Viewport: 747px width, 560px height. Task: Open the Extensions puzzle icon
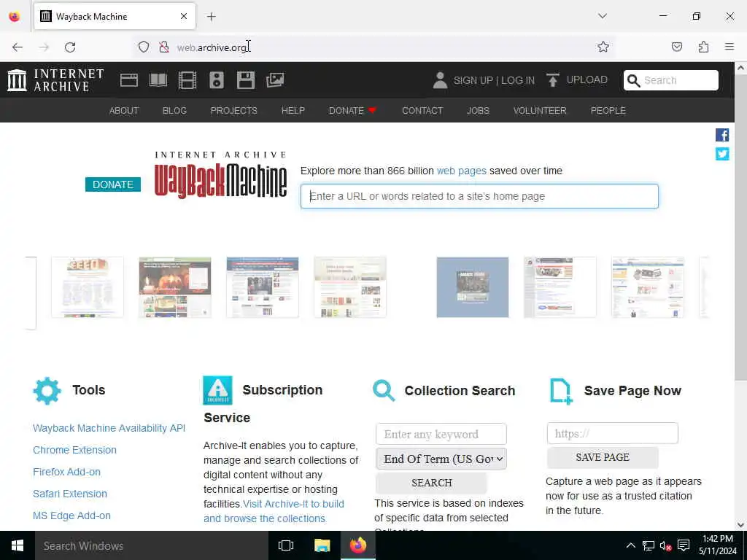(704, 47)
